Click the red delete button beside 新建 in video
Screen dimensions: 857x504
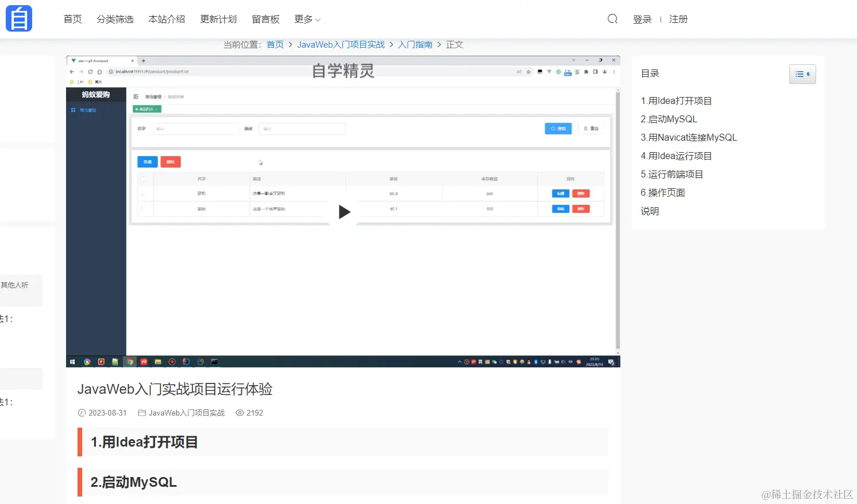pyautogui.click(x=171, y=162)
